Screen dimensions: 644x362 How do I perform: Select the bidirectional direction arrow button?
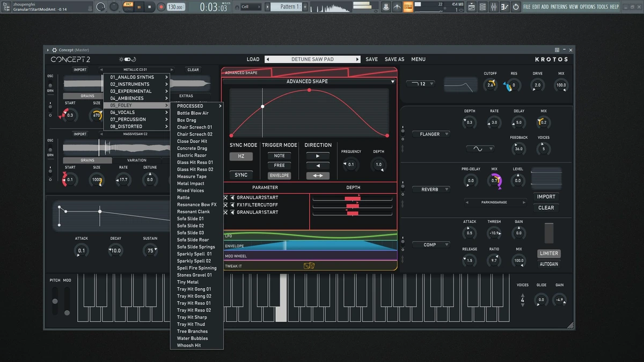click(318, 175)
